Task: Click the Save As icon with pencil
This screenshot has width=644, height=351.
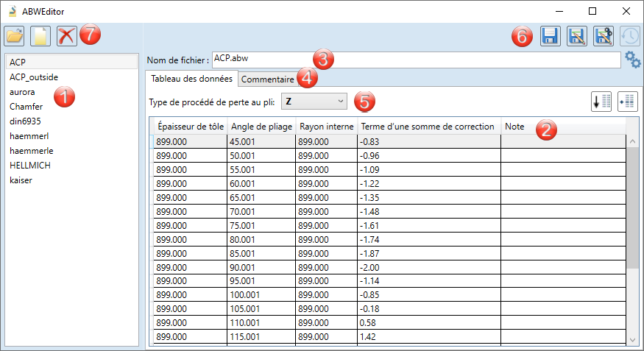Action: [577, 36]
